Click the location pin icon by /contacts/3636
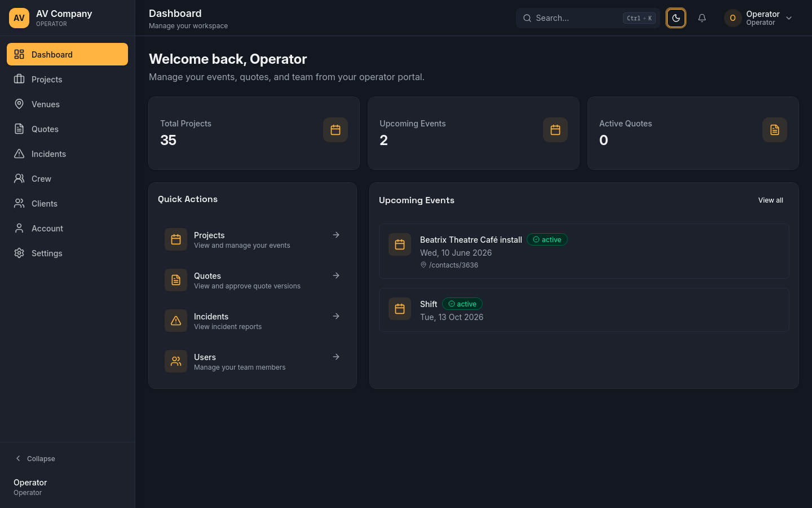This screenshot has width=812, height=508. click(423, 265)
